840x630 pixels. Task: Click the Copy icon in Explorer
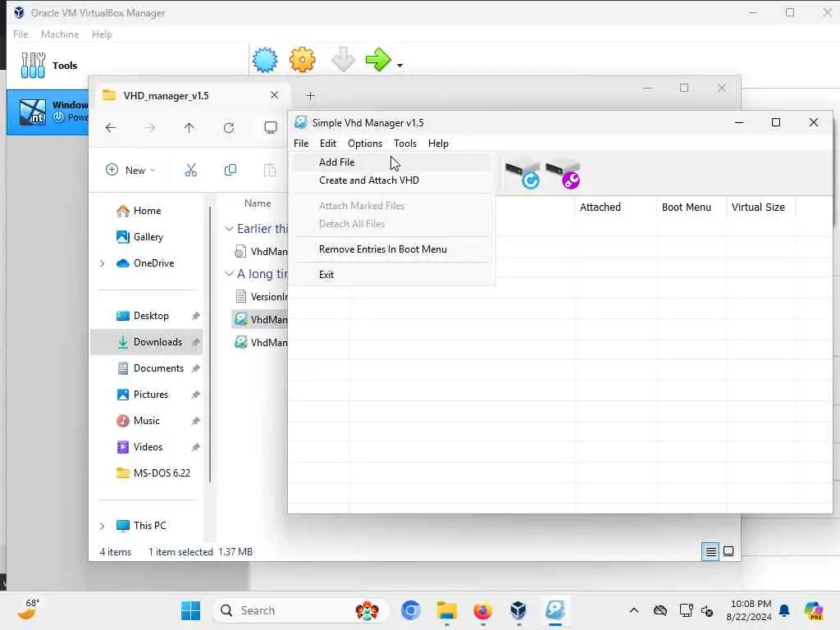coord(231,171)
